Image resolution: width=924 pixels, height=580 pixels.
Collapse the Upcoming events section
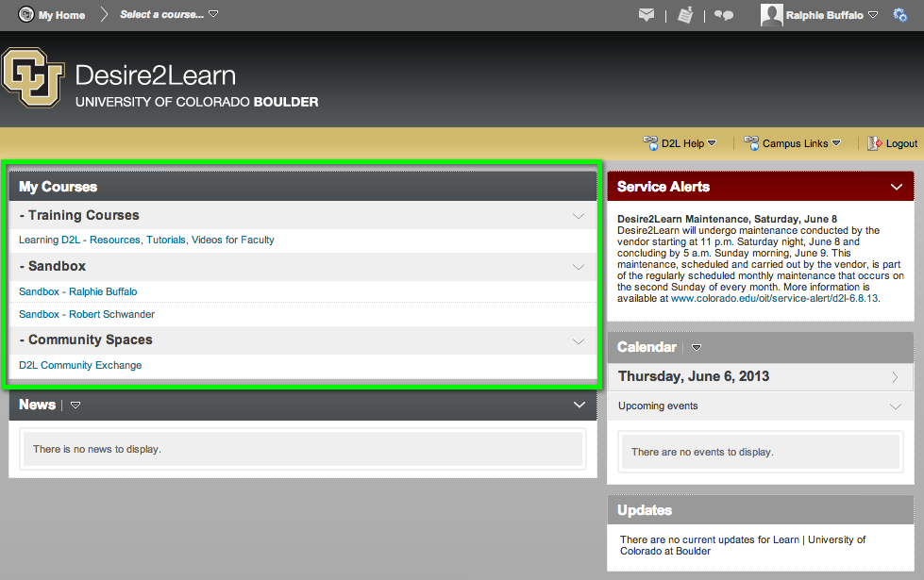(x=895, y=406)
